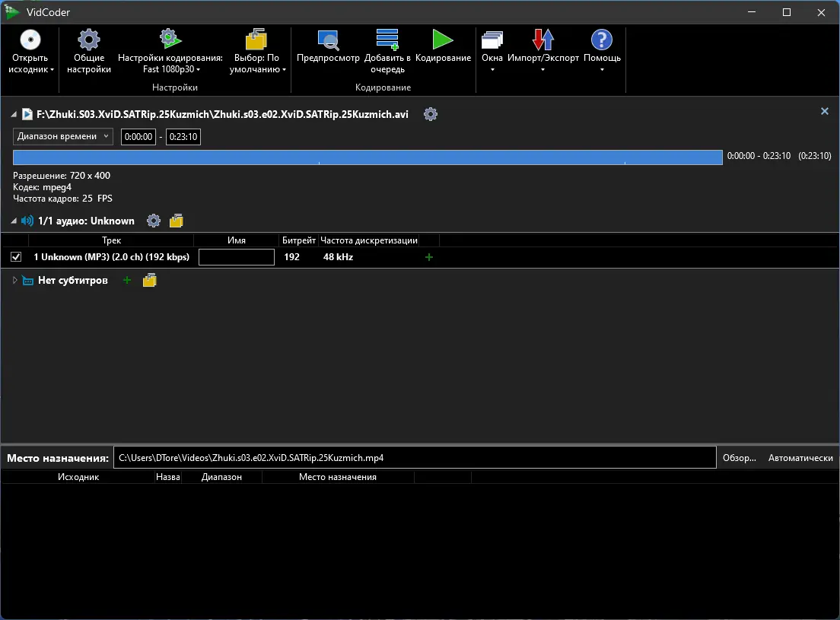The width and height of the screenshot is (840, 620).
Task: Click Место назначения queue column header
Action: click(x=338, y=477)
